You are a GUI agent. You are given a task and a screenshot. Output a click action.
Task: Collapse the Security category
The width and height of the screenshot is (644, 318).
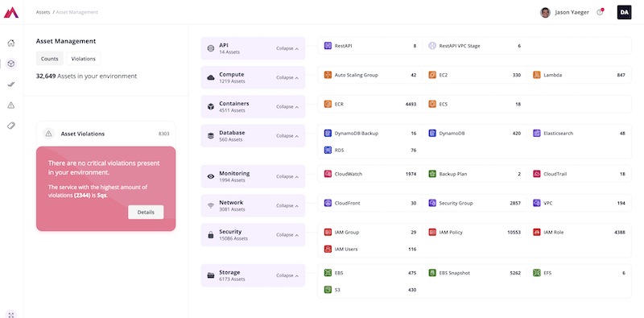point(287,235)
